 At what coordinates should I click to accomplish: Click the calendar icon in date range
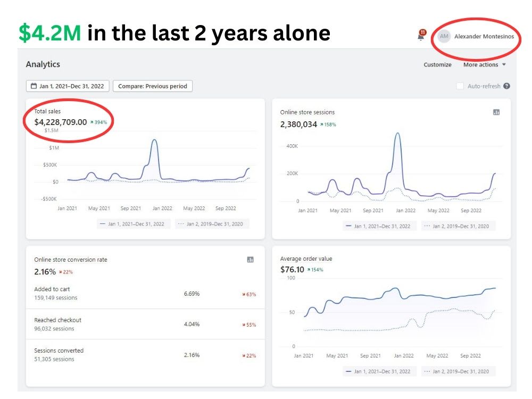[34, 86]
